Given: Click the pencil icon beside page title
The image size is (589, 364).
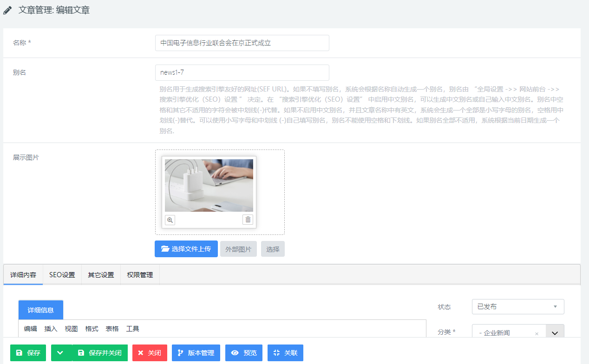Looking at the screenshot, I should 8,10.
